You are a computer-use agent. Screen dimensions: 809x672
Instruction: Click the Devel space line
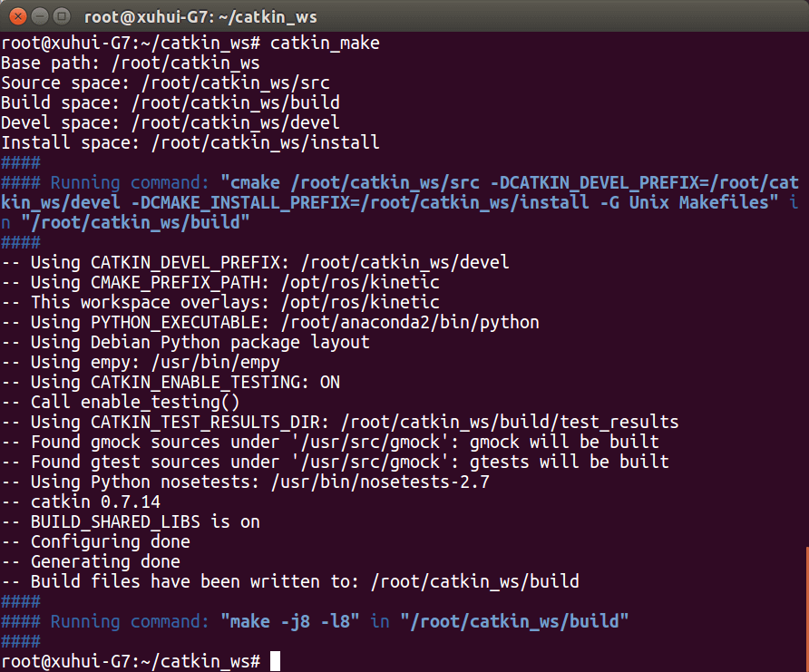(171, 123)
